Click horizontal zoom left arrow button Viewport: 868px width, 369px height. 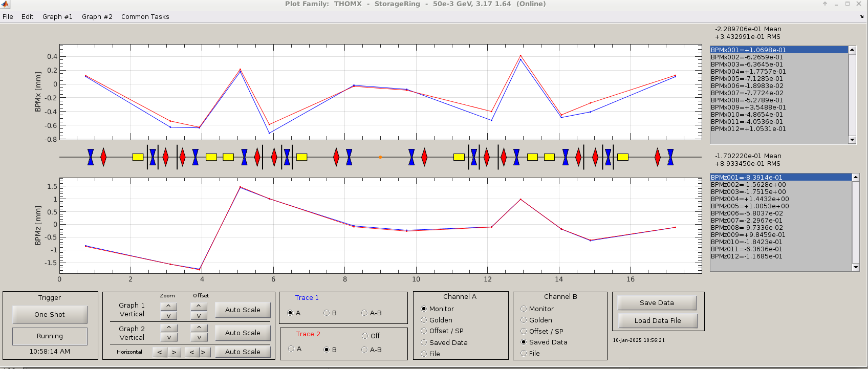[x=160, y=352]
